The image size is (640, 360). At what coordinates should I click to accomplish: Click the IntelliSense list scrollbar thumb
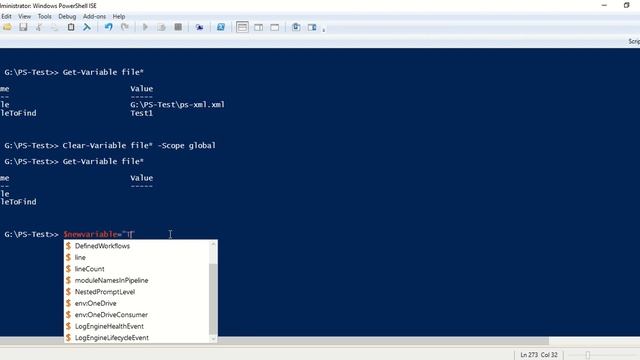click(213, 300)
